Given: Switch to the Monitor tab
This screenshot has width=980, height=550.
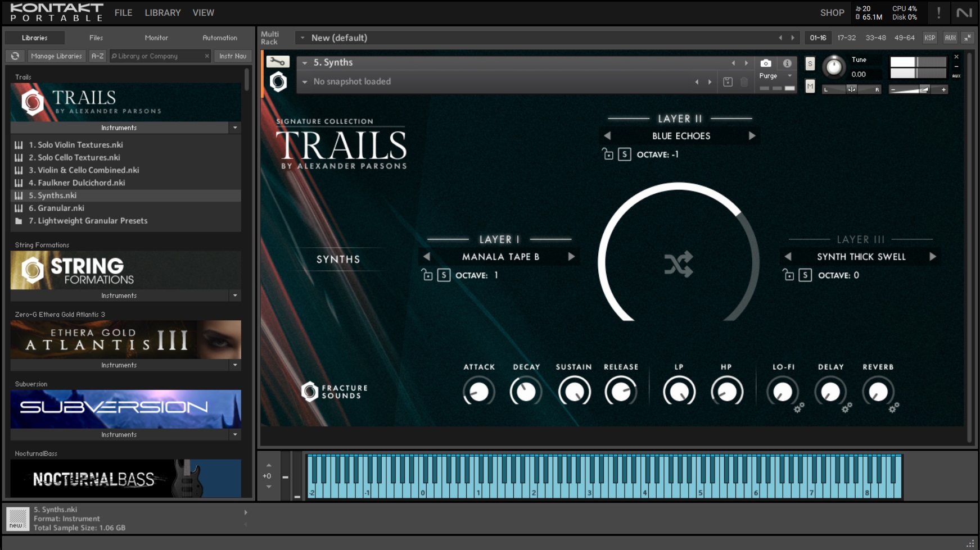Looking at the screenshot, I should pos(156,38).
